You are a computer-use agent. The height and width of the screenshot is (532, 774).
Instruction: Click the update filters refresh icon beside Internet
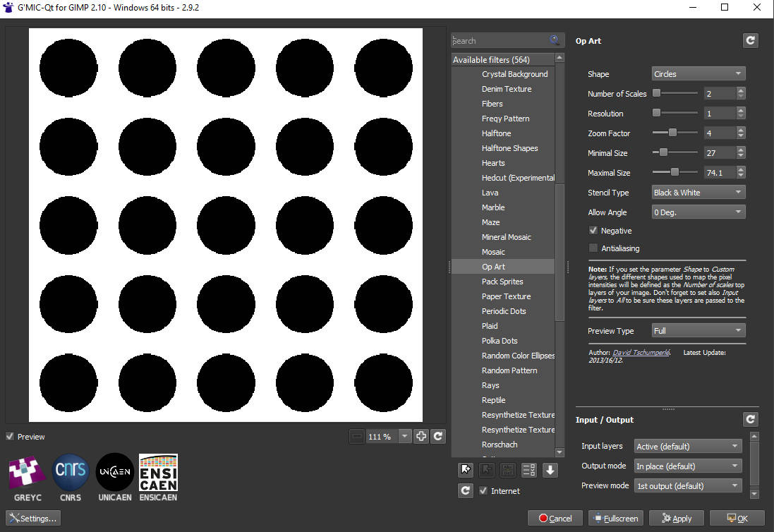click(x=466, y=490)
